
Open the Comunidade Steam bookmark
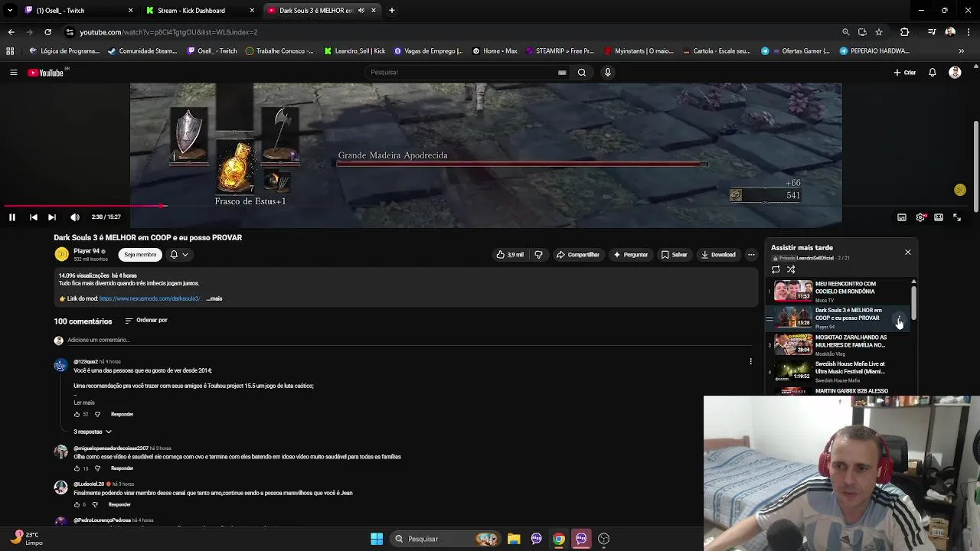(142, 51)
